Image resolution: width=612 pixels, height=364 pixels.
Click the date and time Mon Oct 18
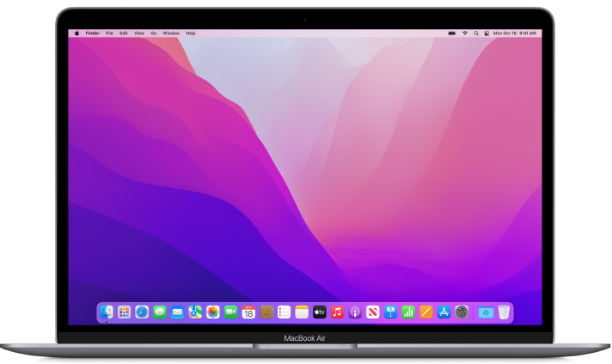(x=514, y=33)
